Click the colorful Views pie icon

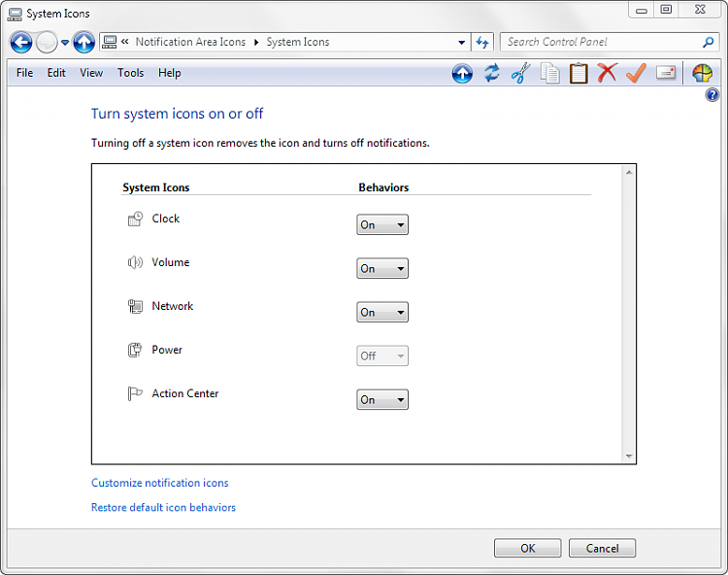click(x=702, y=73)
